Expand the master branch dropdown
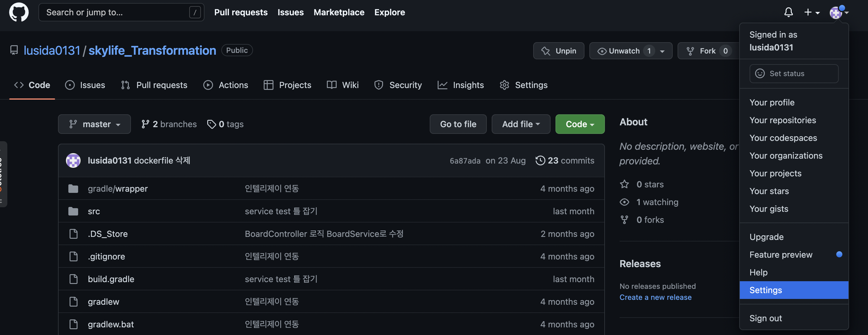Image resolution: width=868 pixels, height=335 pixels. (x=94, y=124)
